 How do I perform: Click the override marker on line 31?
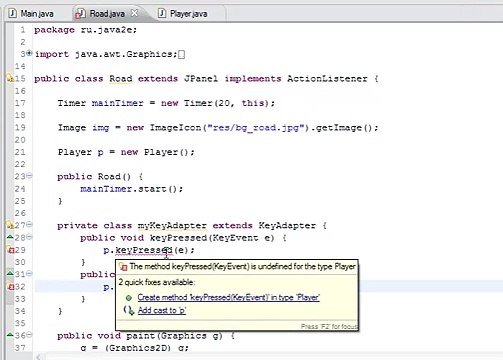point(10,273)
